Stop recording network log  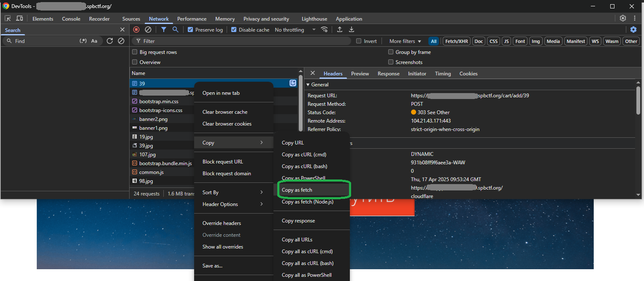136,29
